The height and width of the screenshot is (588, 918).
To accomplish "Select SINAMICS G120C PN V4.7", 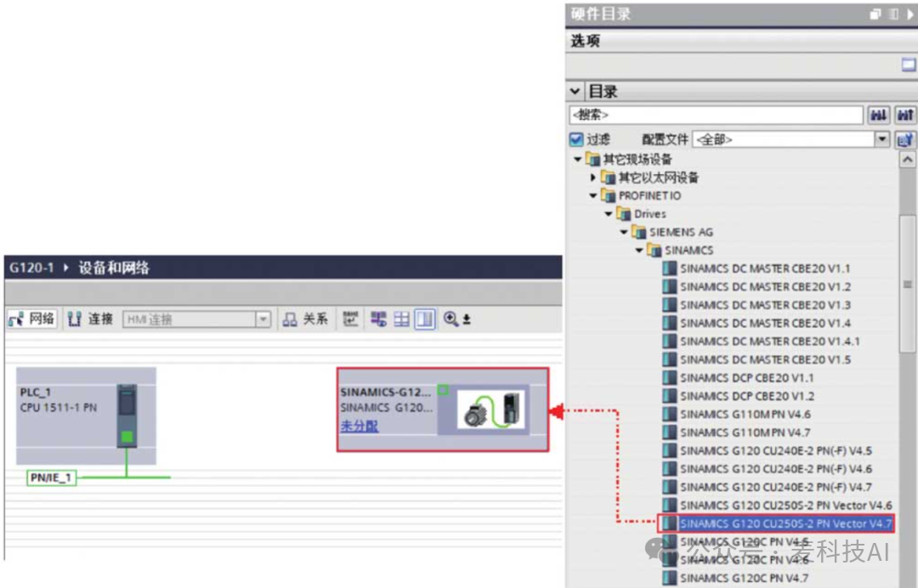I will (744, 578).
